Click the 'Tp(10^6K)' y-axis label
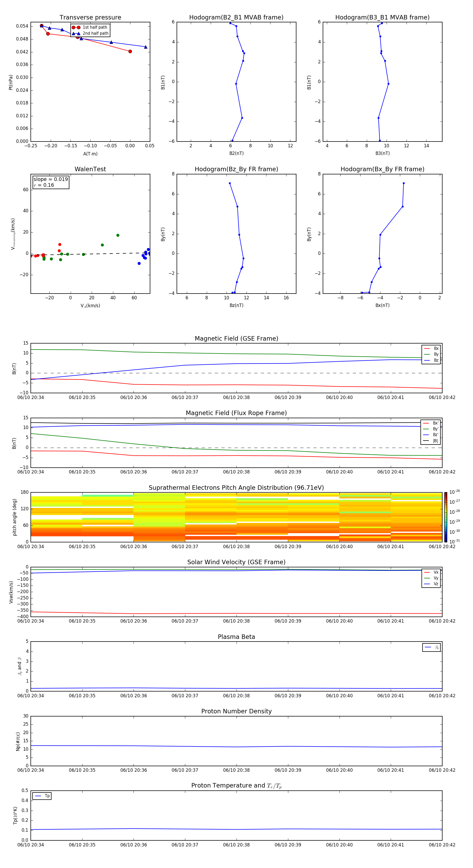Viewport: 473px width, 868px height. click(15, 815)
